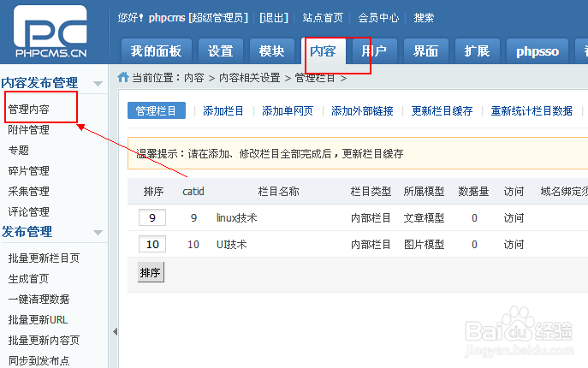
Task: Click the 退出 logout link
Action: tap(274, 18)
